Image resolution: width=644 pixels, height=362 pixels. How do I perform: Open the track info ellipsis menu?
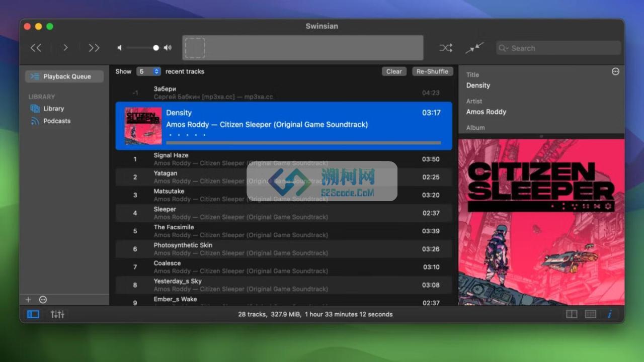(615, 72)
